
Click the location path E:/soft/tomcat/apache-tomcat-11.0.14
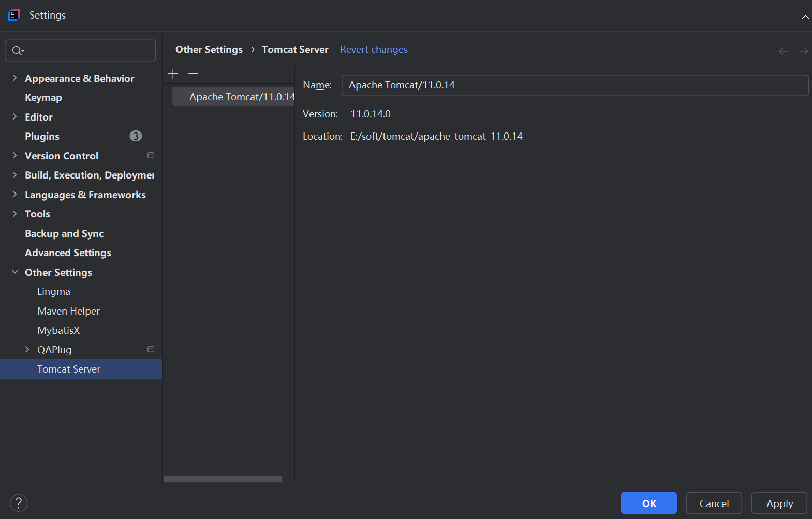pyautogui.click(x=436, y=136)
